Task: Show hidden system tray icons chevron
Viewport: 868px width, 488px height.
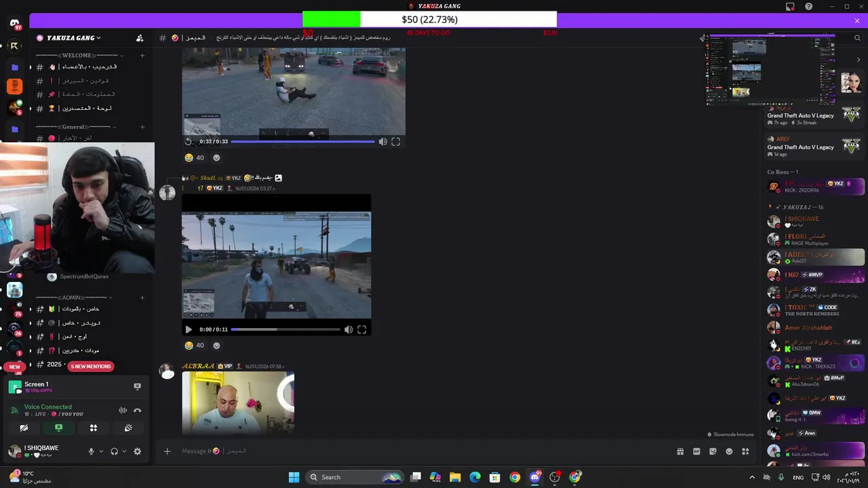Action: (751, 477)
